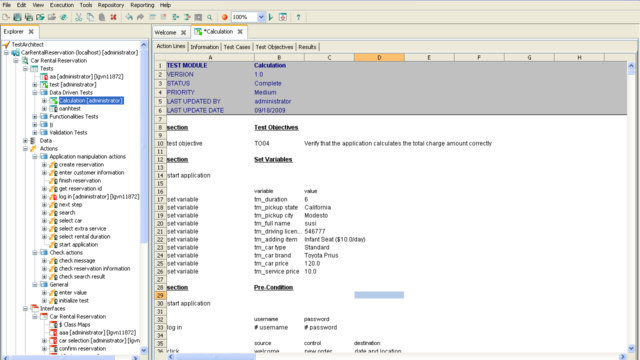
Task: Expand the Data tree node
Action: [25, 140]
